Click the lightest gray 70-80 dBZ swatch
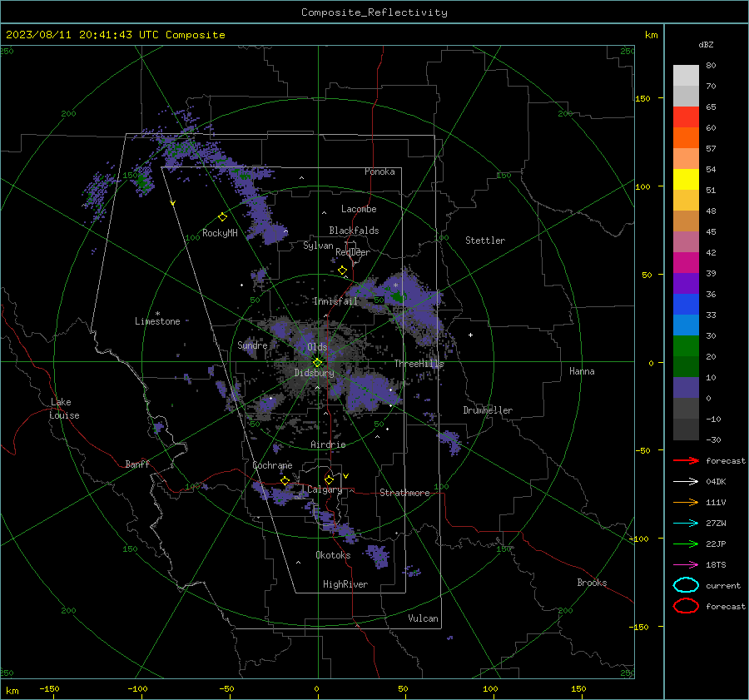 pos(686,76)
